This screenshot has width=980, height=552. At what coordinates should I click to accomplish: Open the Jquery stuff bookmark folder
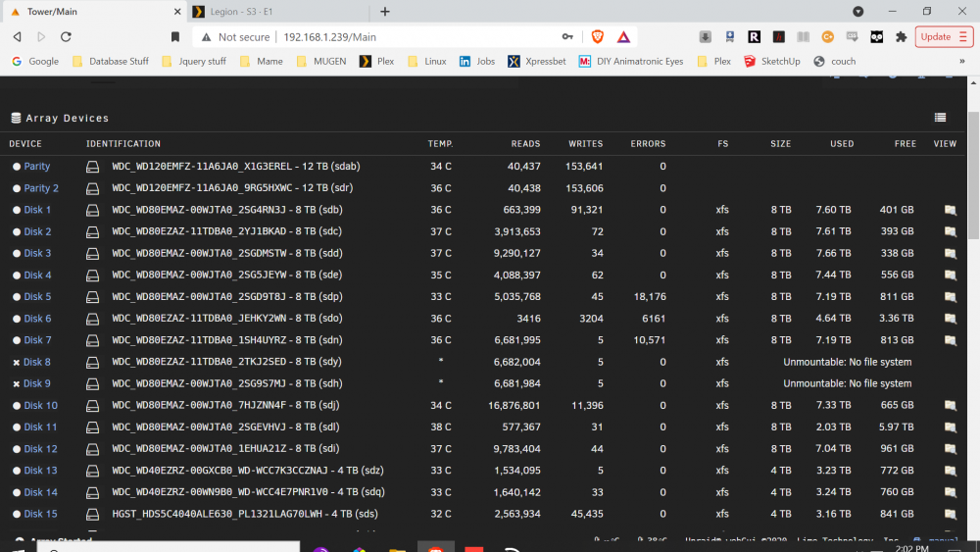[194, 61]
